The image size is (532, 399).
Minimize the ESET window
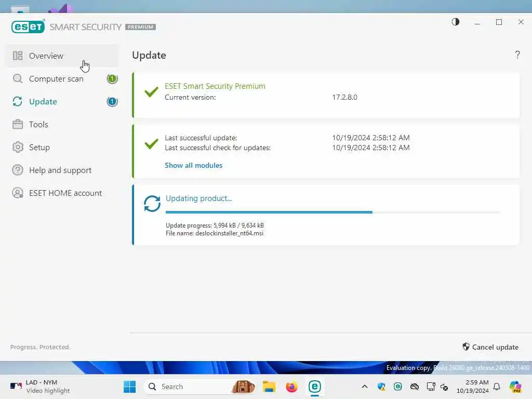pos(477,22)
